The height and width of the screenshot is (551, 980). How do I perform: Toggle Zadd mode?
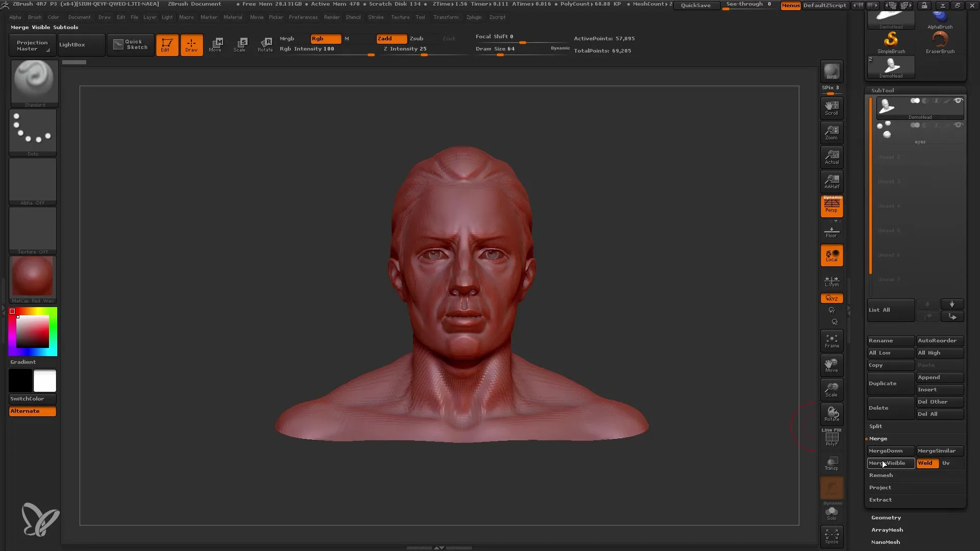(x=391, y=39)
